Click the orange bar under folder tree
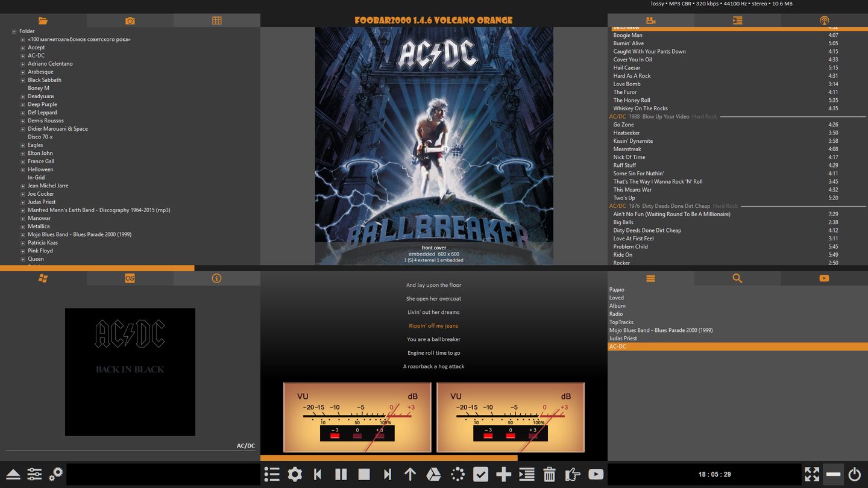 97,268
